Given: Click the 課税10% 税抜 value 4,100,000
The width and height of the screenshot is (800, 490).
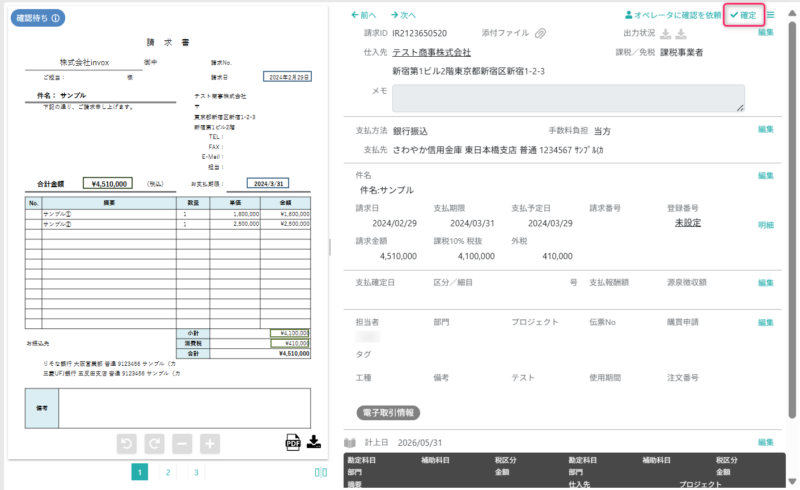Looking at the screenshot, I should pyautogui.click(x=476, y=256).
